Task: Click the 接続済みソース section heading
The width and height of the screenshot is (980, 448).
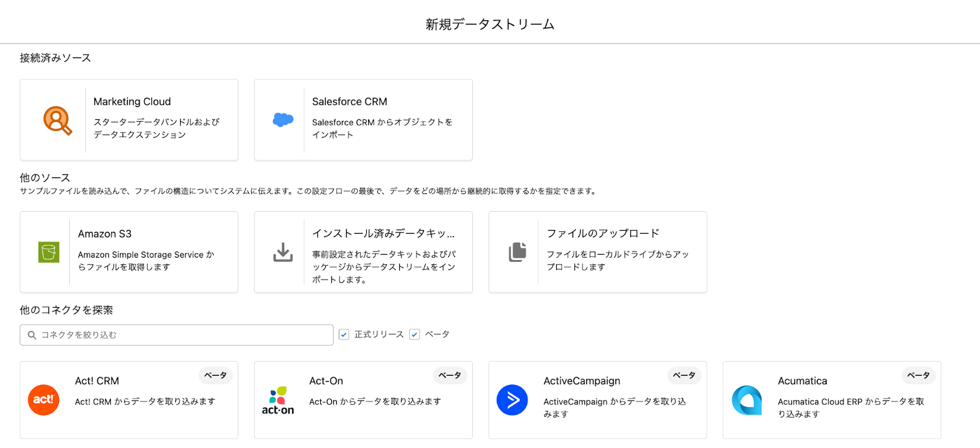Action: [55, 58]
